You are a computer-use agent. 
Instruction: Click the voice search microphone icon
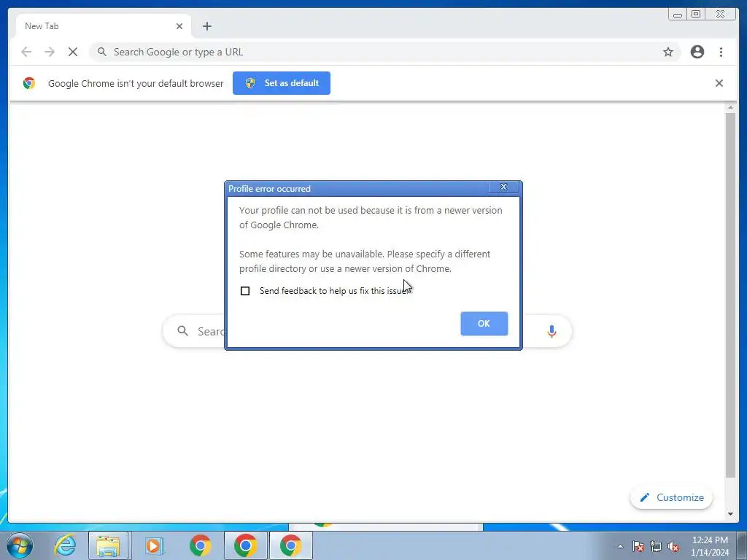551,331
